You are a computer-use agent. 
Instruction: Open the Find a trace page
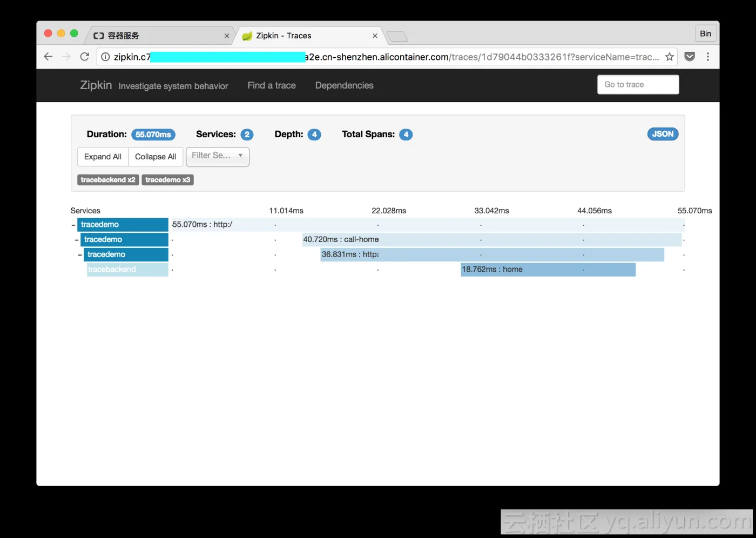pyautogui.click(x=272, y=85)
